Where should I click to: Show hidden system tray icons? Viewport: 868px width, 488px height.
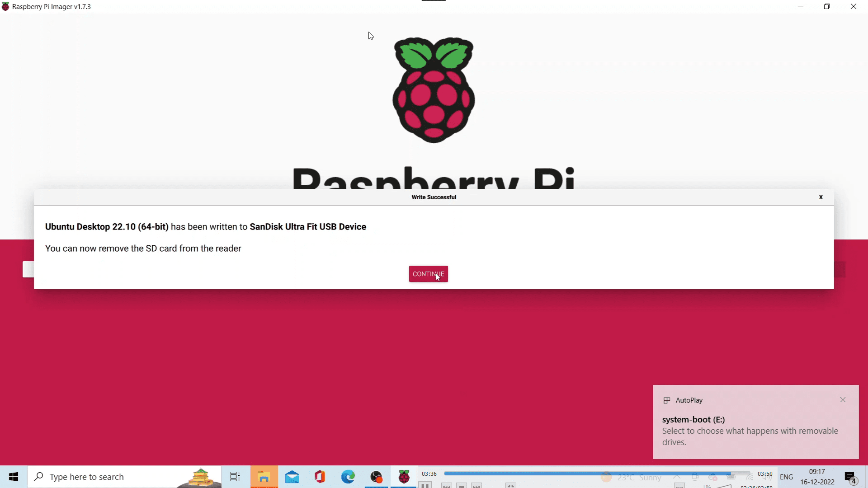click(x=677, y=477)
